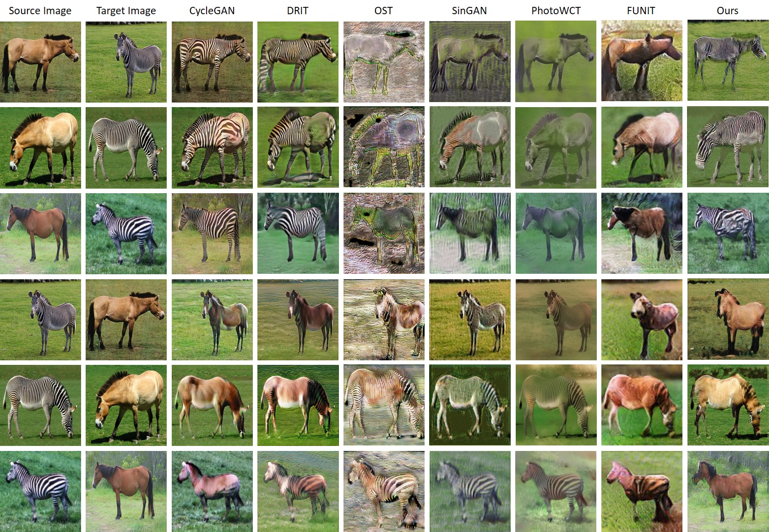Open first-row source horse image
The height and width of the screenshot is (532, 769).
[x=40, y=62]
